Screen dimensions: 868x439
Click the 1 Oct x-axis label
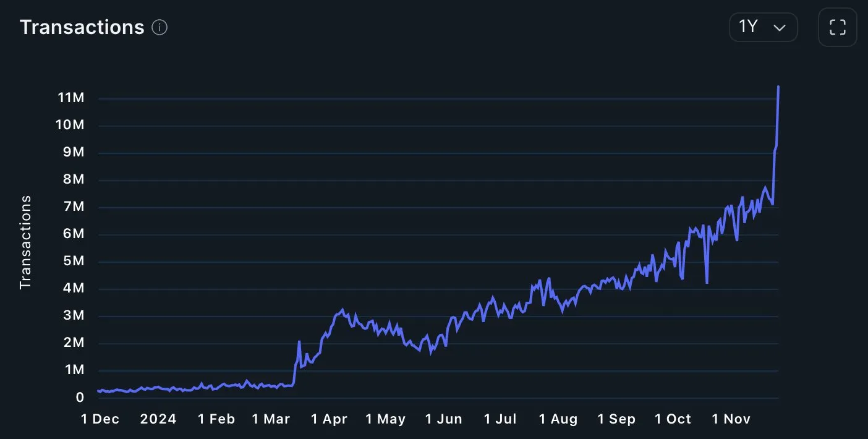point(673,419)
